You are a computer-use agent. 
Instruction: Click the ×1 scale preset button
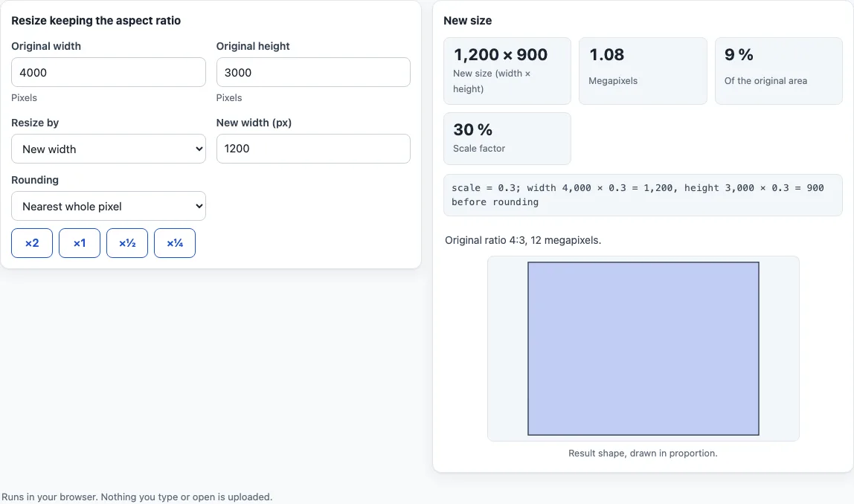pyautogui.click(x=80, y=243)
